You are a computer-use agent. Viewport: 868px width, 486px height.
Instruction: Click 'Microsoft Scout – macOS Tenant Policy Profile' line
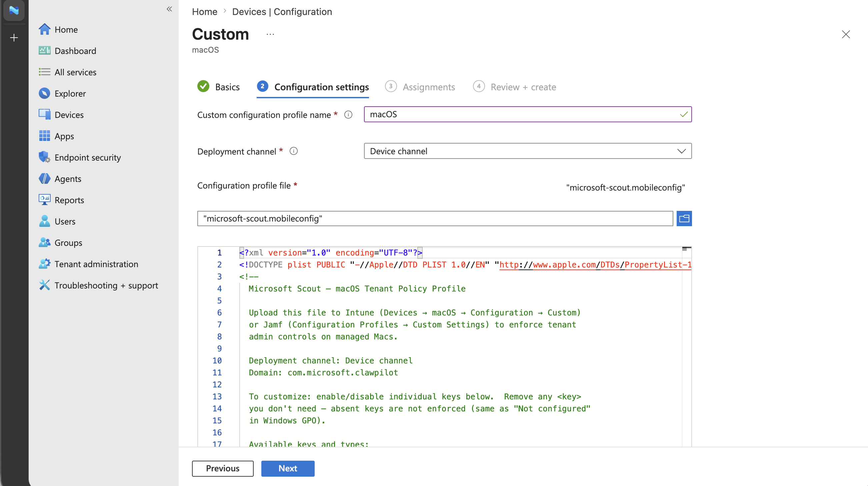357,289
